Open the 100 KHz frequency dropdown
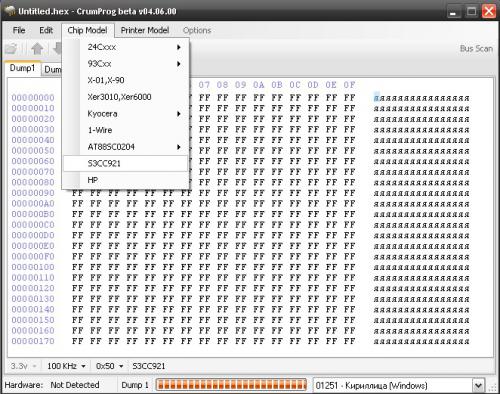 tap(66, 366)
